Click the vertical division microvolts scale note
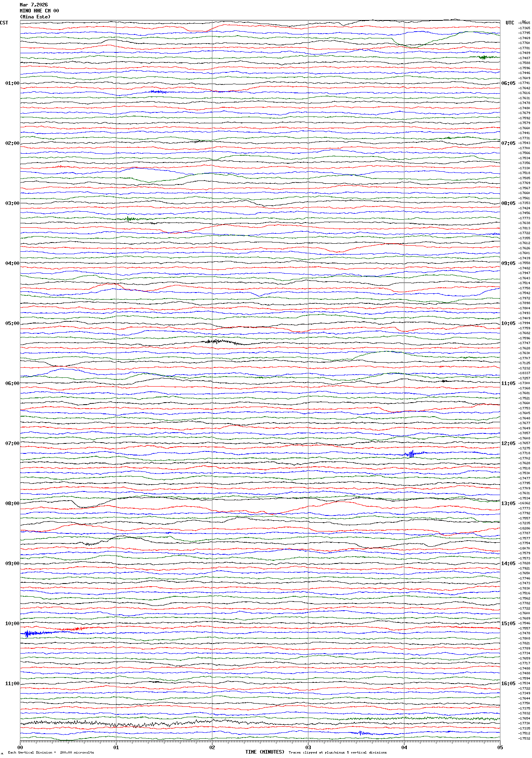 pos(51,752)
